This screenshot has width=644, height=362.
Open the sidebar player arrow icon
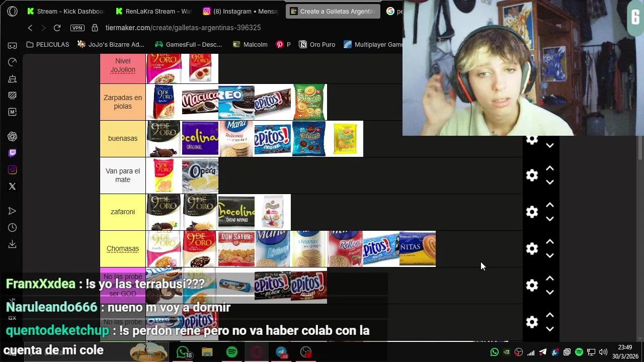[13, 211]
